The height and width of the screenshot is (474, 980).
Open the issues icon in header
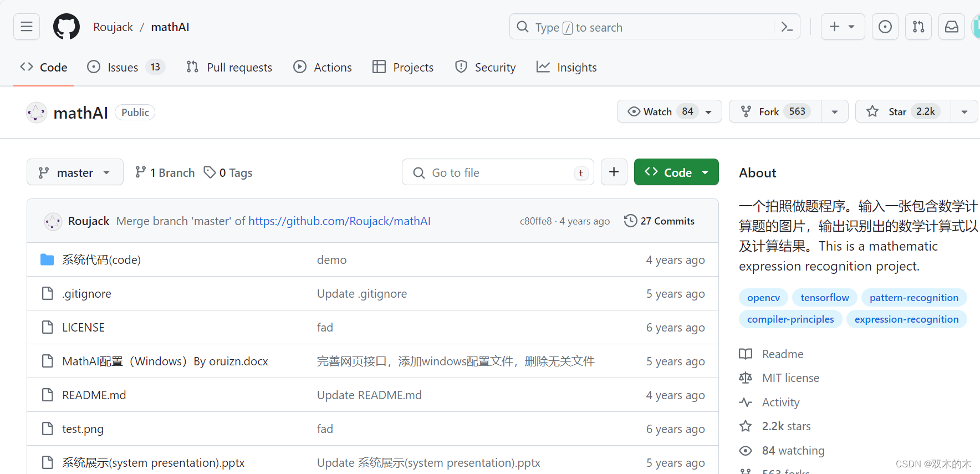pos(885,27)
